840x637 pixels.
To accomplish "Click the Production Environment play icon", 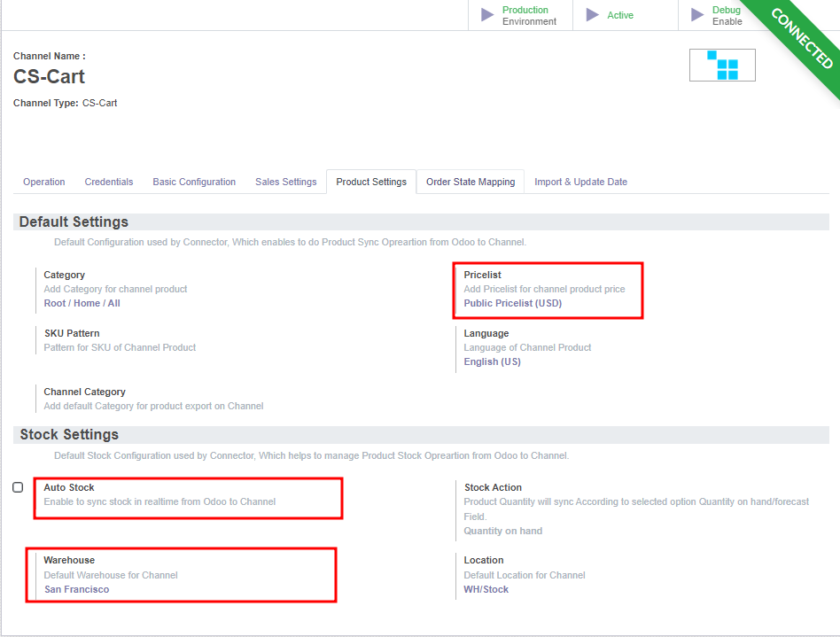I will pos(487,15).
